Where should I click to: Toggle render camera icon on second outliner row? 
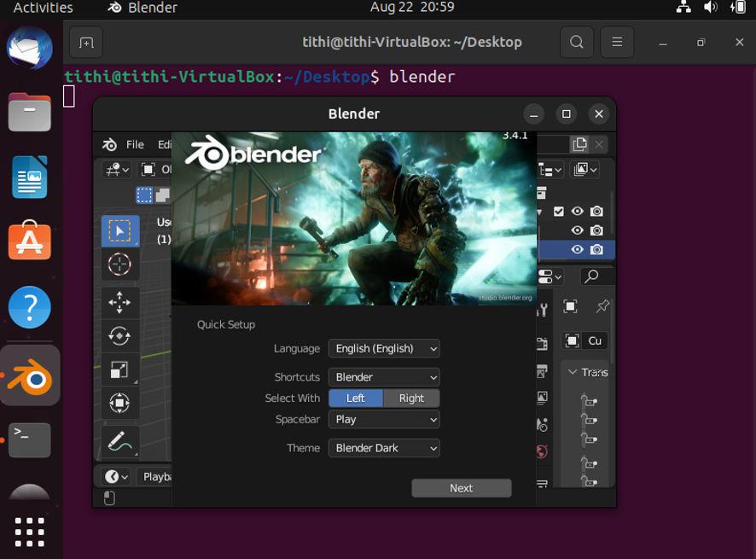point(596,230)
